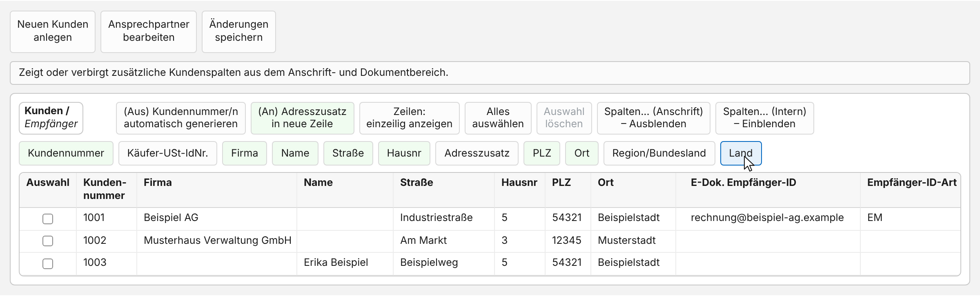Image resolution: width=980 pixels, height=296 pixels.
Task: Select the 'Kunden / Empfänger' tab
Action: pos(51,118)
